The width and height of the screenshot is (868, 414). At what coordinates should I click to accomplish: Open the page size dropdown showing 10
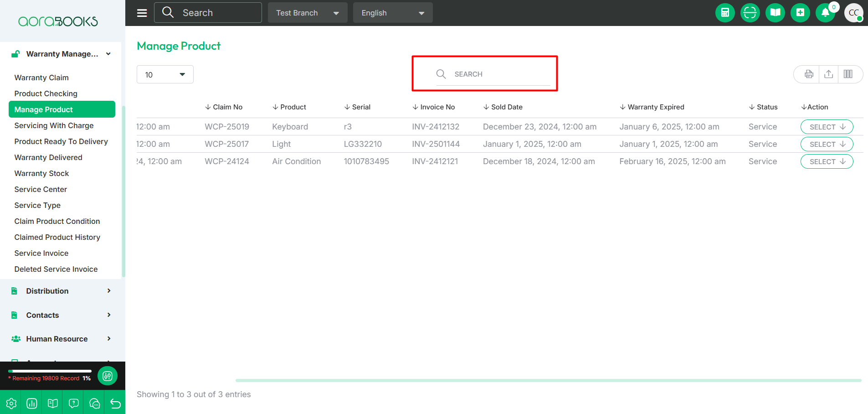[165, 74]
